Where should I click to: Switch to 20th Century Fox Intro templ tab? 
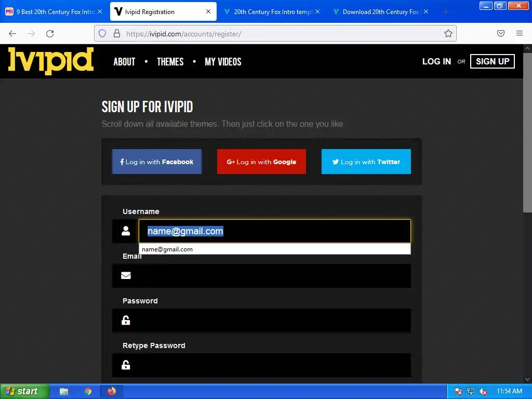(x=272, y=11)
